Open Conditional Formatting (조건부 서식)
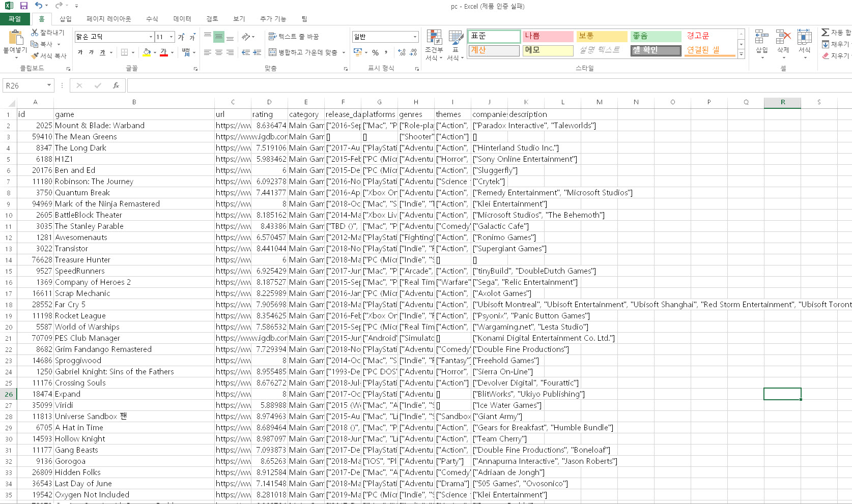This screenshot has height=504, width=852. 434,45
